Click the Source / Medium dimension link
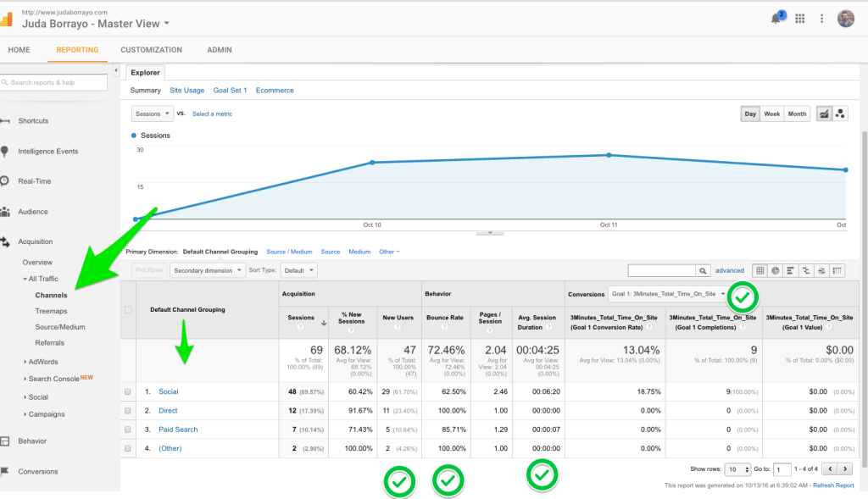 tap(289, 252)
